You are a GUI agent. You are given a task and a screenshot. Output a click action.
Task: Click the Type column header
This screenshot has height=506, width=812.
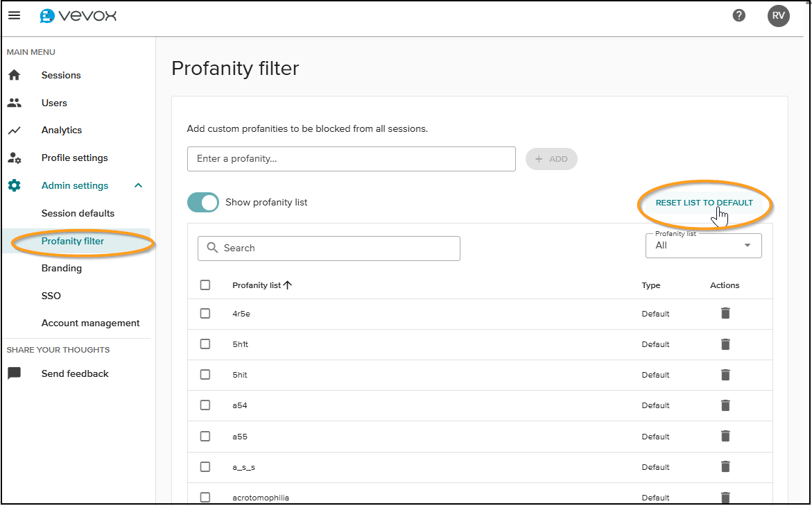point(651,285)
